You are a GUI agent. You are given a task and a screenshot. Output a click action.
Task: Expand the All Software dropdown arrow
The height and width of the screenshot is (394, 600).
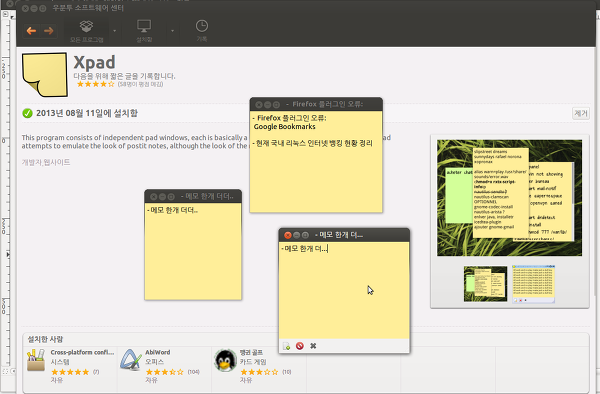point(114,31)
